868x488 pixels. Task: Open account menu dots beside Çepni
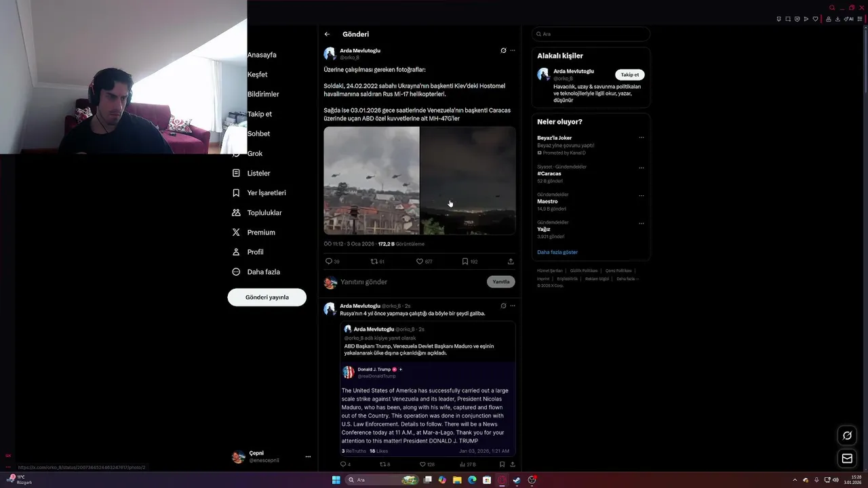click(x=308, y=457)
